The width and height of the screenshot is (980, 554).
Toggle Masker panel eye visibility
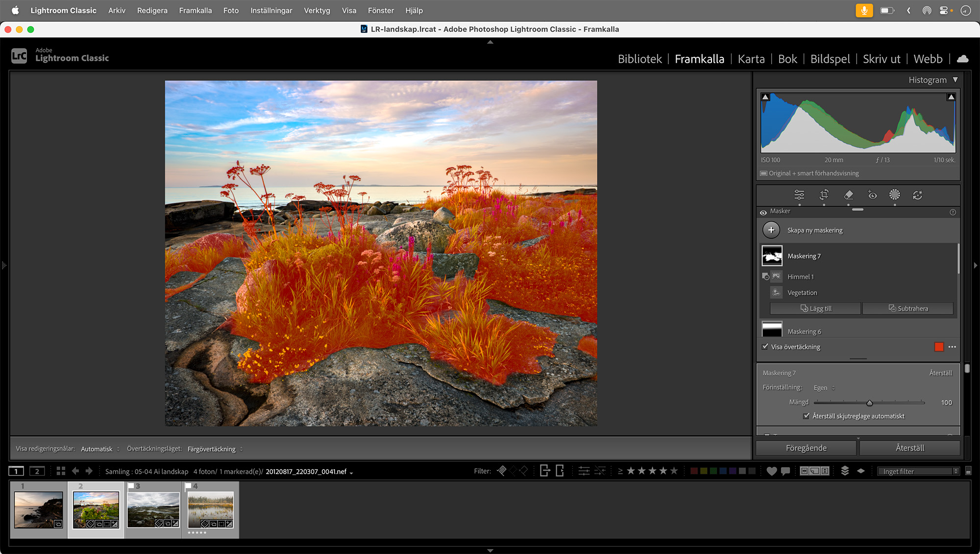(x=763, y=212)
